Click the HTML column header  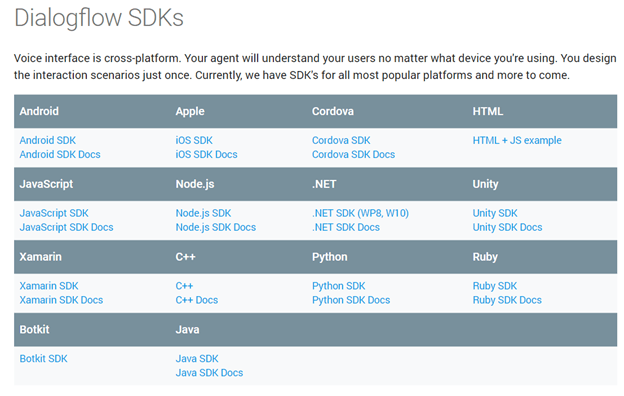pyautogui.click(x=488, y=111)
